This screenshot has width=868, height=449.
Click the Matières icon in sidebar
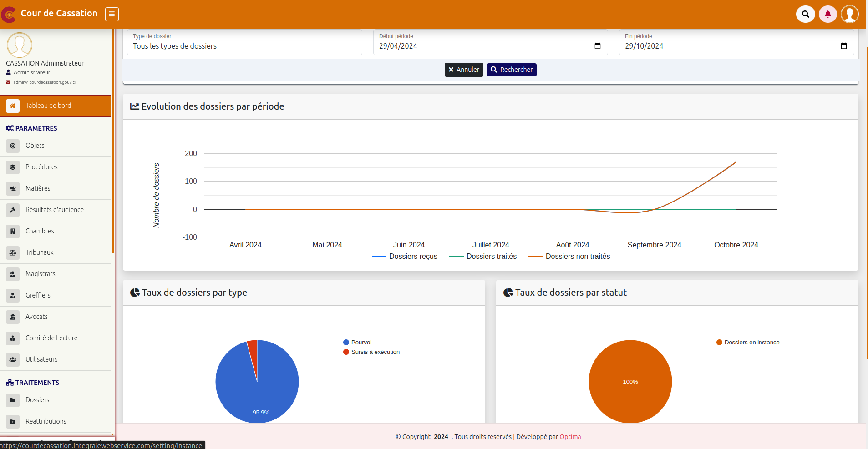[13, 189]
